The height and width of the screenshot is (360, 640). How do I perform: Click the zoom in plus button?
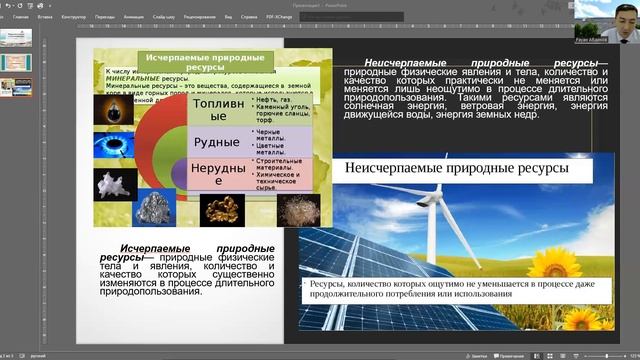(625, 356)
